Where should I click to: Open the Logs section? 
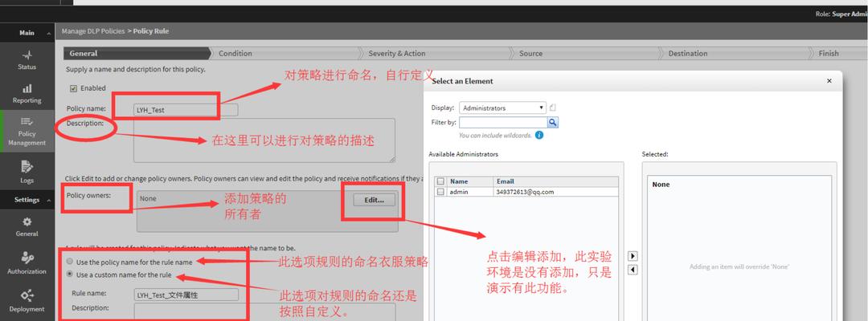27,173
